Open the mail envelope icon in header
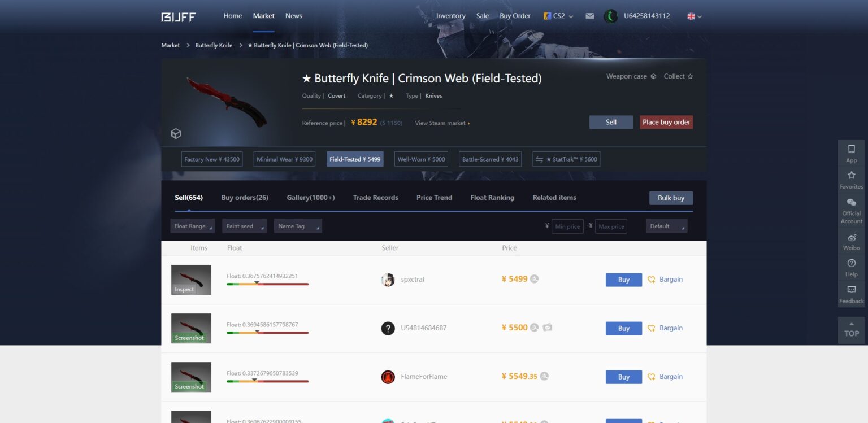The height and width of the screenshot is (423, 868). pyautogui.click(x=589, y=16)
